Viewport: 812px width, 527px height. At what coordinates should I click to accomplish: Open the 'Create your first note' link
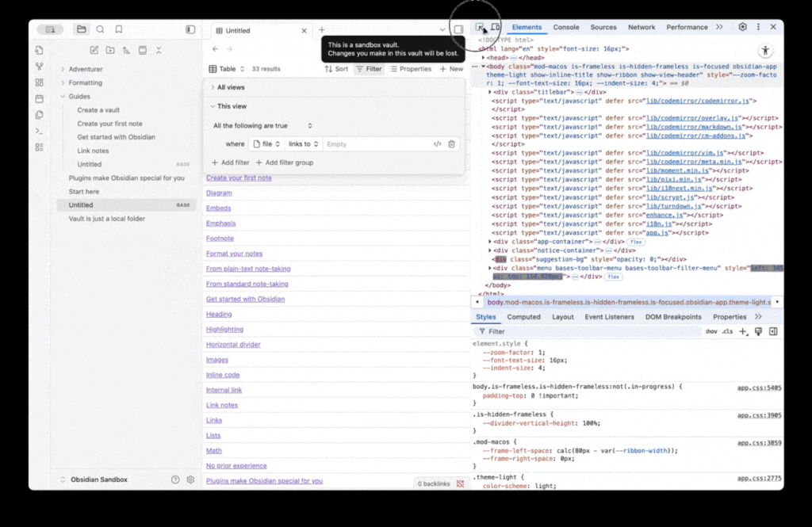[x=239, y=178]
